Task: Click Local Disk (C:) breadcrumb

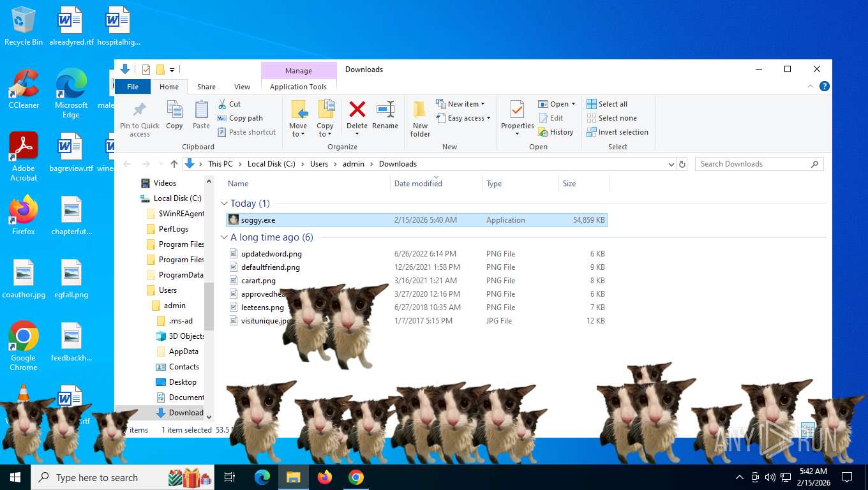Action: click(x=271, y=164)
